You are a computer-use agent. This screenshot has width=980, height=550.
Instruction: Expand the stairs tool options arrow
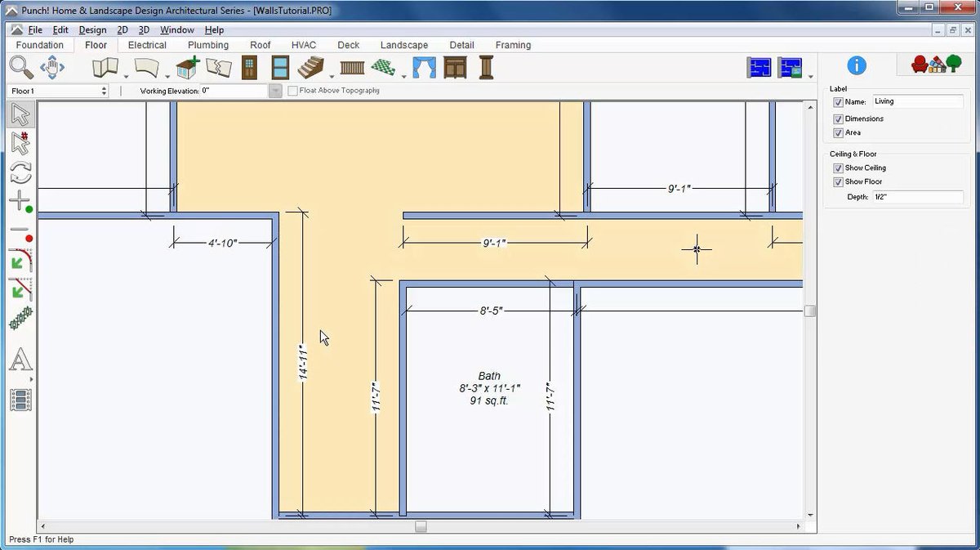(331, 77)
